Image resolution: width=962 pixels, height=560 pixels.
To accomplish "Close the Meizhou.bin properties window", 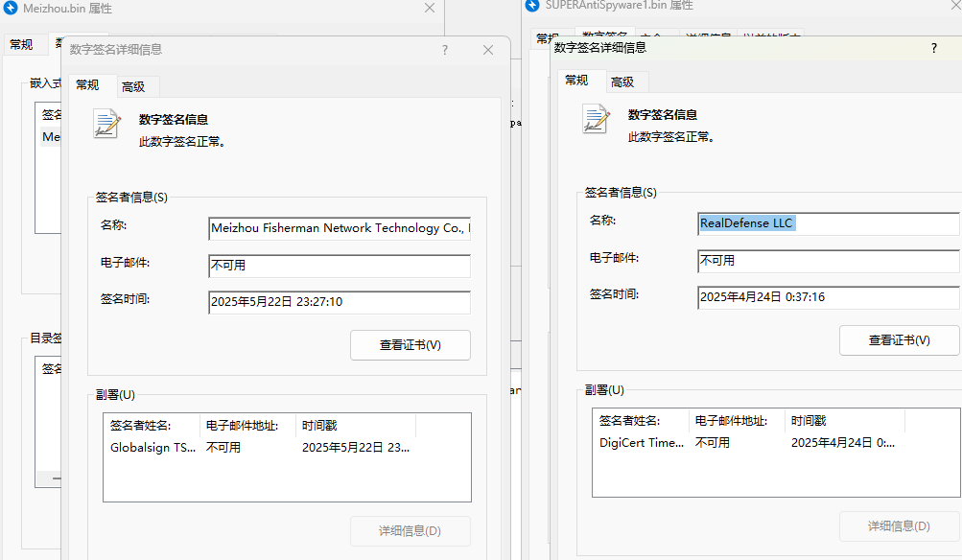I will [x=430, y=8].
